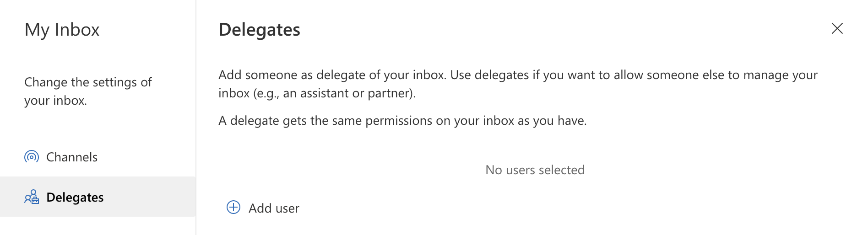Close the Delegates settings panel

pos(837,28)
